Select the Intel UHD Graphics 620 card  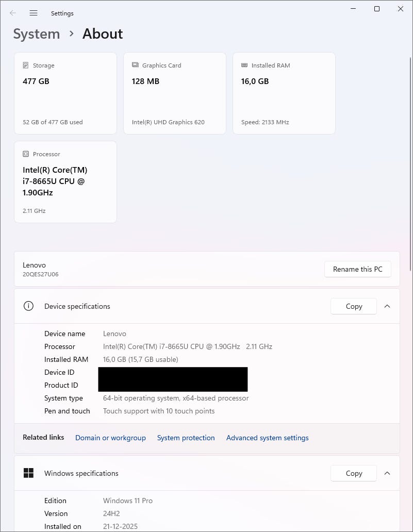175,93
